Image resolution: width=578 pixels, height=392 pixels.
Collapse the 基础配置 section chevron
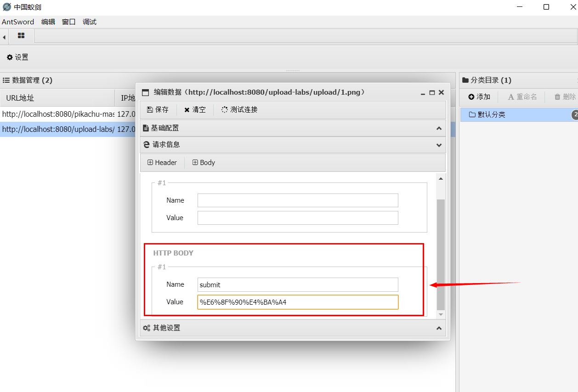439,128
